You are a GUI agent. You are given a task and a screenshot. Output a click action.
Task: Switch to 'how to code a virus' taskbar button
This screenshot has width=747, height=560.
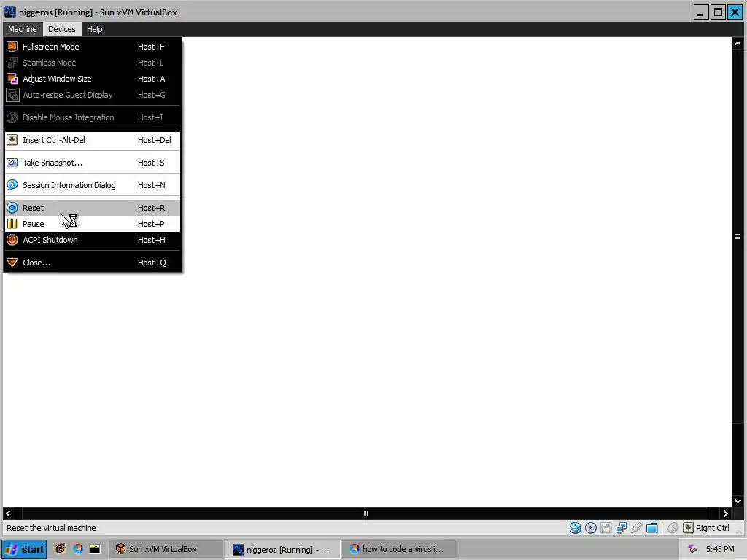pos(399,549)
